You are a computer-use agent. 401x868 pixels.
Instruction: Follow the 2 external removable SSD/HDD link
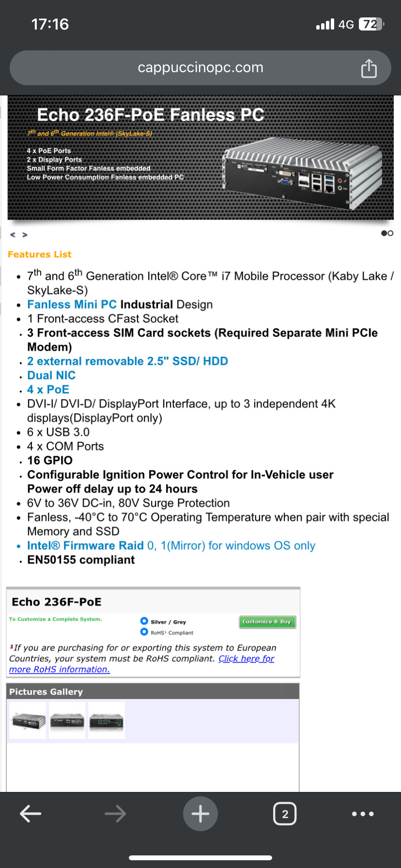coord(127,361)
